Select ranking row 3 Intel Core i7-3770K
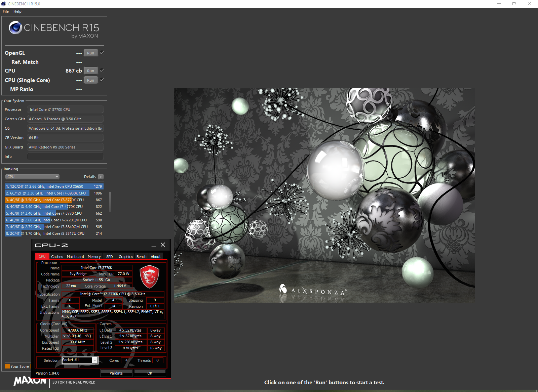538x392 pixels. [54, 200]
